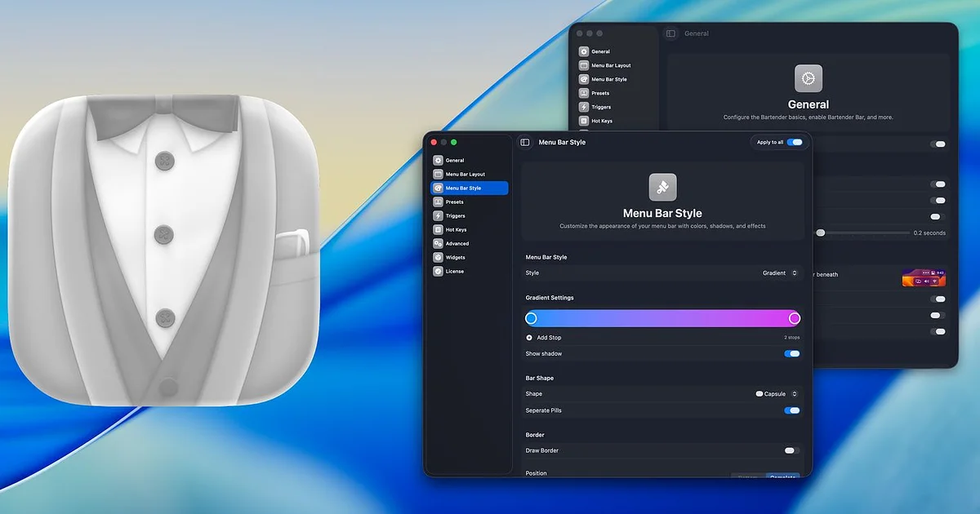The image size is (980, 514).
Task: Select Hot Keys in the back window sidebar
Action: (x=615, y=121)
